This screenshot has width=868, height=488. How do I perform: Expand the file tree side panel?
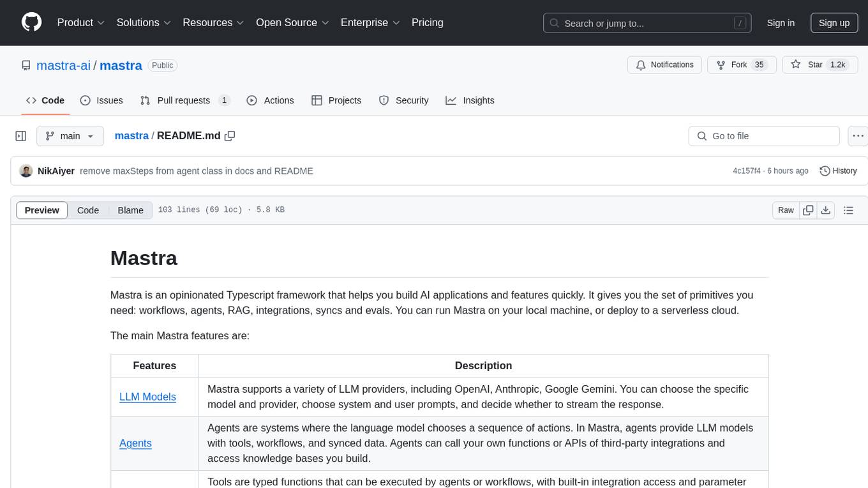pyautogui.click(x=20, y=136)
